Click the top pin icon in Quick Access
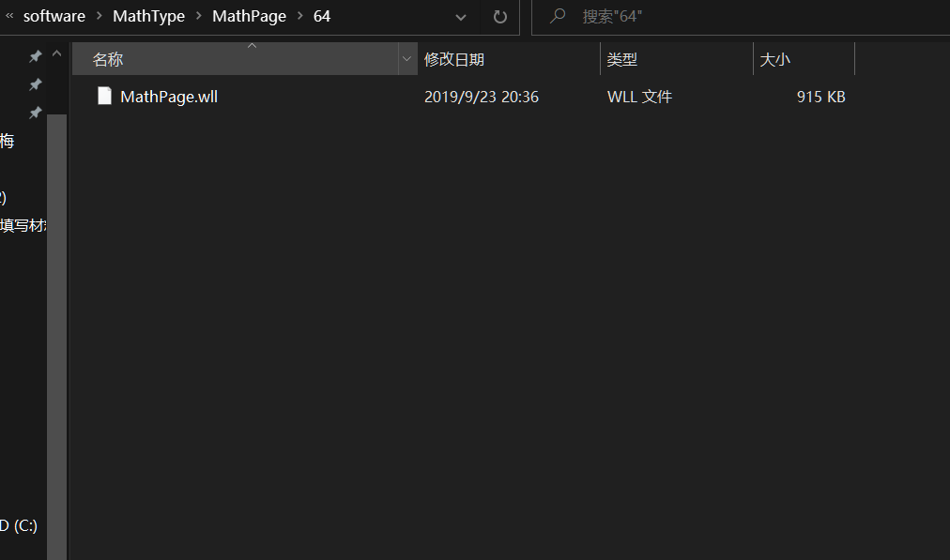Image resolution: width=950 pixels, height=560 pixels. click(x=35, y=55)
